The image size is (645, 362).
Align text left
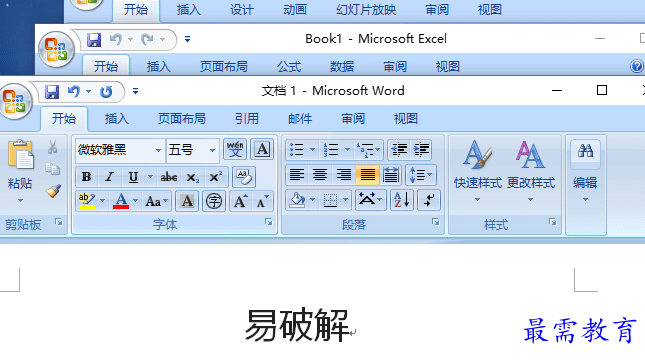tap(297, 175)
